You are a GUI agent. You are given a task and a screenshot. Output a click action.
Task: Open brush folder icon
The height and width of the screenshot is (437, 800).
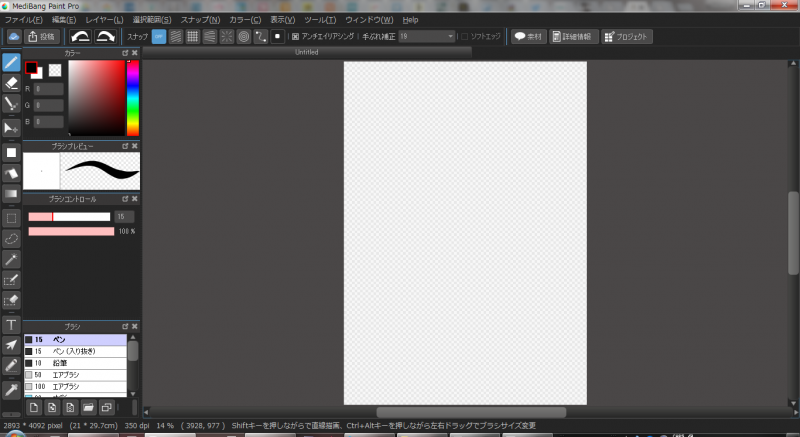(88, 407)
